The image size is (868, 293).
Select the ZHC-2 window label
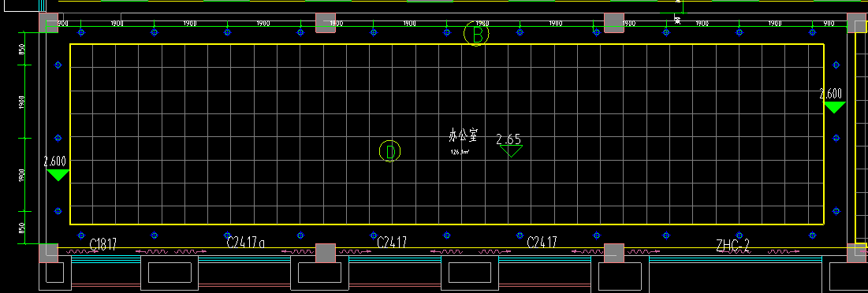coord(732,245)
